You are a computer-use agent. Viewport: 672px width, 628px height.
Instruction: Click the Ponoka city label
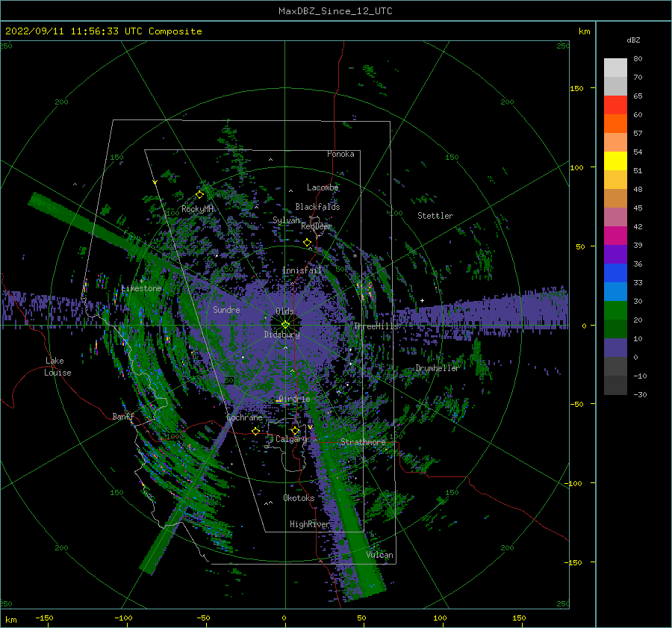pos(340,154)
